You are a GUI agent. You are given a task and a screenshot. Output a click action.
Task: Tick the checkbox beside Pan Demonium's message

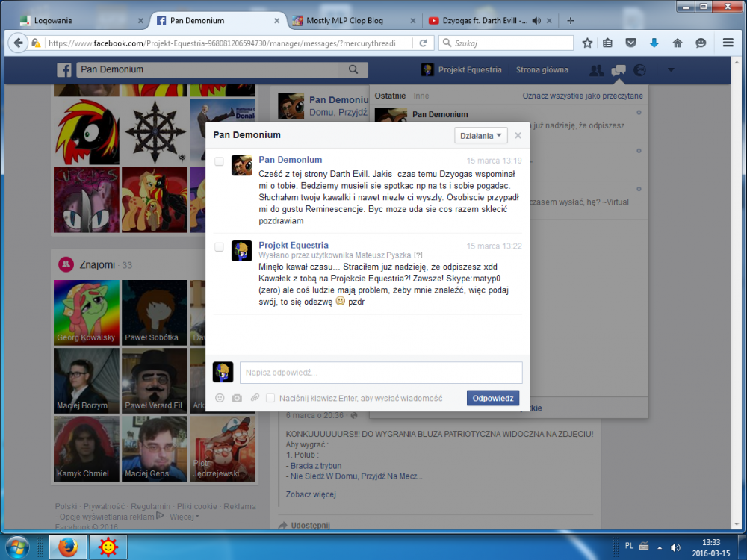click(219, 161)
